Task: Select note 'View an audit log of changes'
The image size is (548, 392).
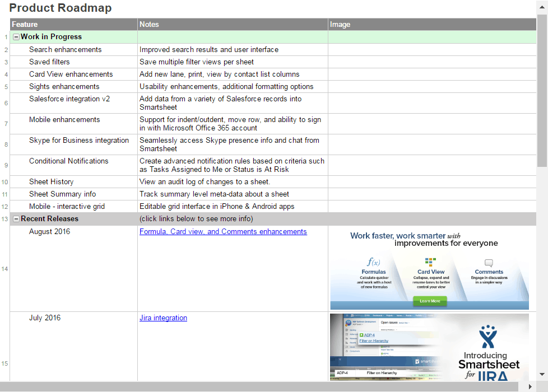Action: 233,181
